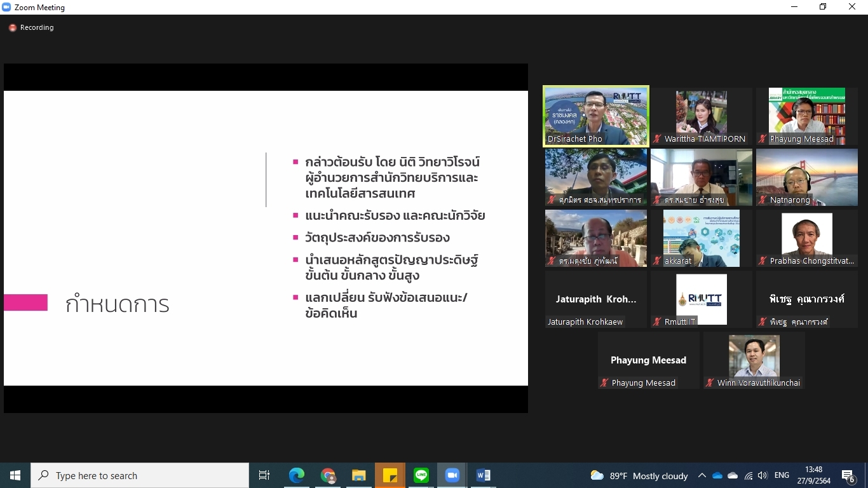Click the red Recording indicator icon
Image resolution: width=868 pixels, height=488 pixels.
[x=12, y=28]
